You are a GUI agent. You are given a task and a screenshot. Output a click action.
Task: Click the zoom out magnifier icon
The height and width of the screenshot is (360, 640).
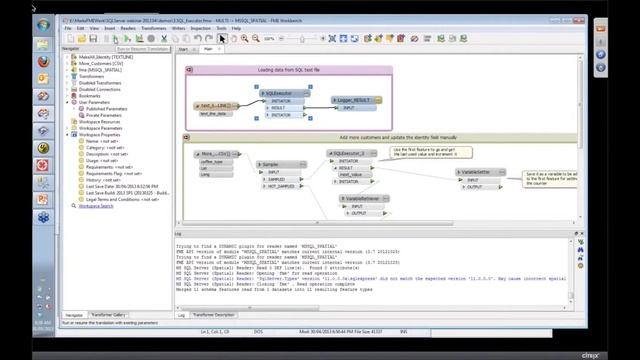pyautogui.click(x=256, y=38)
